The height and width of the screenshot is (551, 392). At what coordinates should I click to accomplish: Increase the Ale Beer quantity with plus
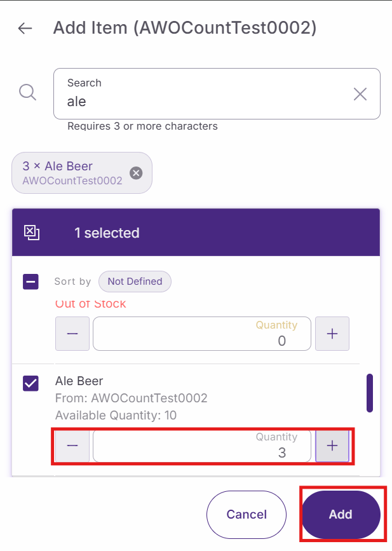tap(332, 446)
